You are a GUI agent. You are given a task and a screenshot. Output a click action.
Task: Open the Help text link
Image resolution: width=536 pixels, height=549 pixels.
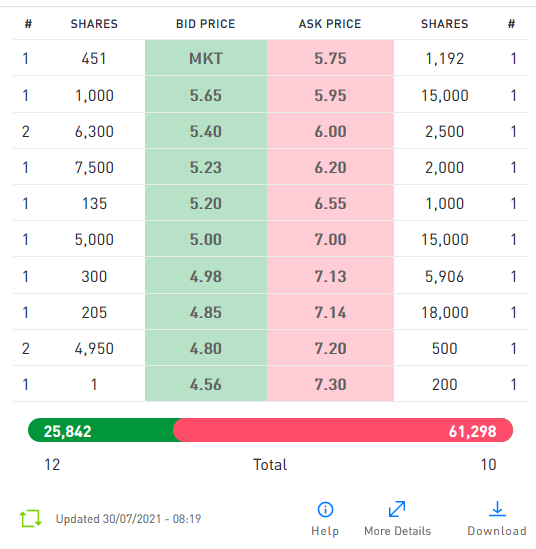(325, 531)
